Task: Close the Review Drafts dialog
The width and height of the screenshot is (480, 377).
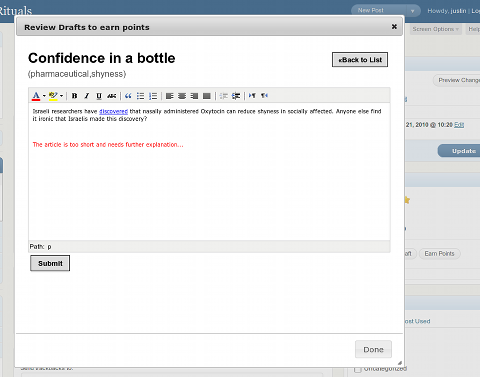Action: 394,26
